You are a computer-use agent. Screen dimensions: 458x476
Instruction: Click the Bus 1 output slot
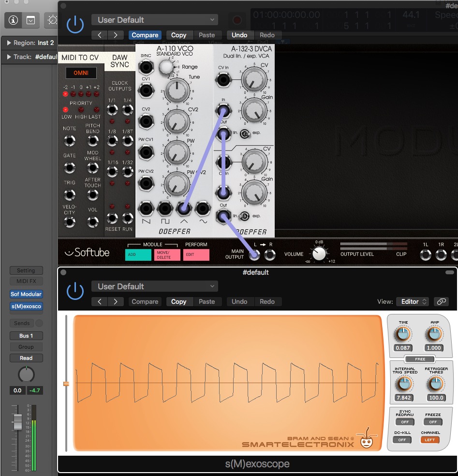(26, 336)
